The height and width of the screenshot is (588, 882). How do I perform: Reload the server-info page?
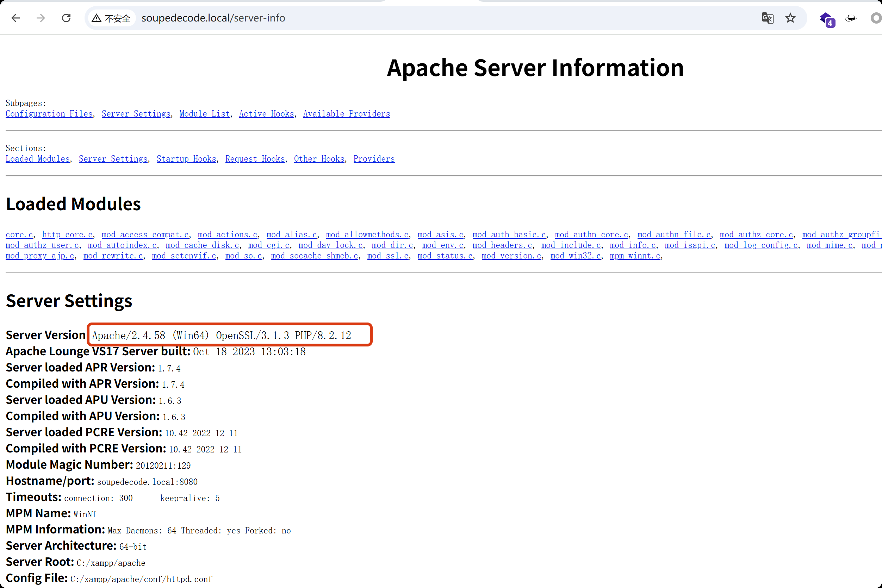pos(67,18)
